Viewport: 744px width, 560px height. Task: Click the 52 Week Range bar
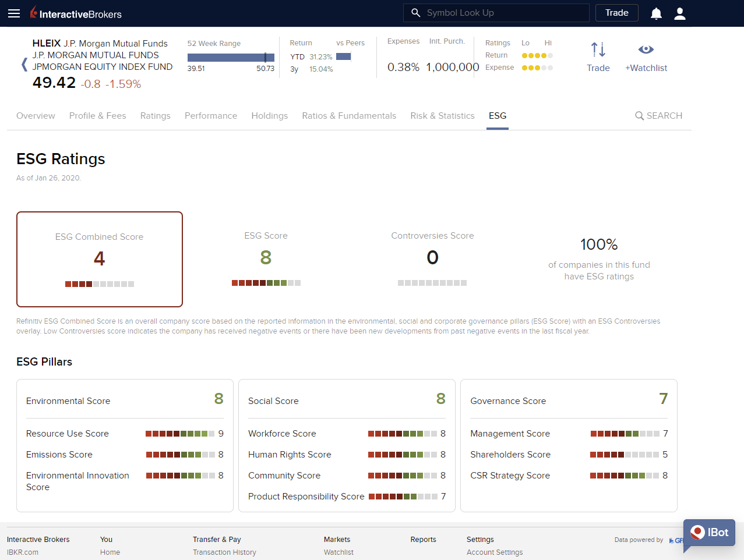pyautogui.click(x=231, y=58)
